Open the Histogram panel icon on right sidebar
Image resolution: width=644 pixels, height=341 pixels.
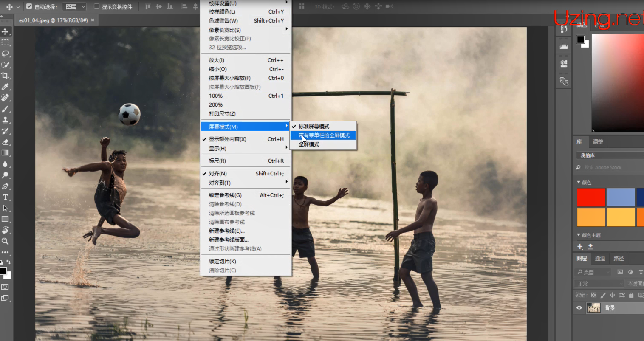[x=563, y=45]
